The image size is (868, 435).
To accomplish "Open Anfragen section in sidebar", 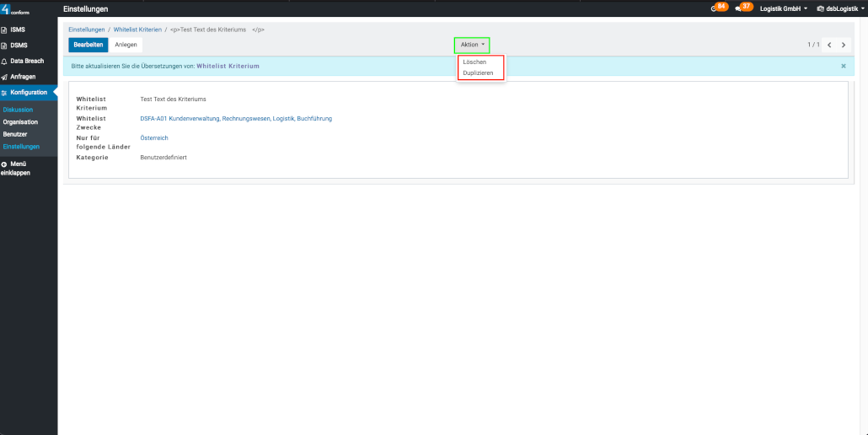I will click(x=22, y=77).
